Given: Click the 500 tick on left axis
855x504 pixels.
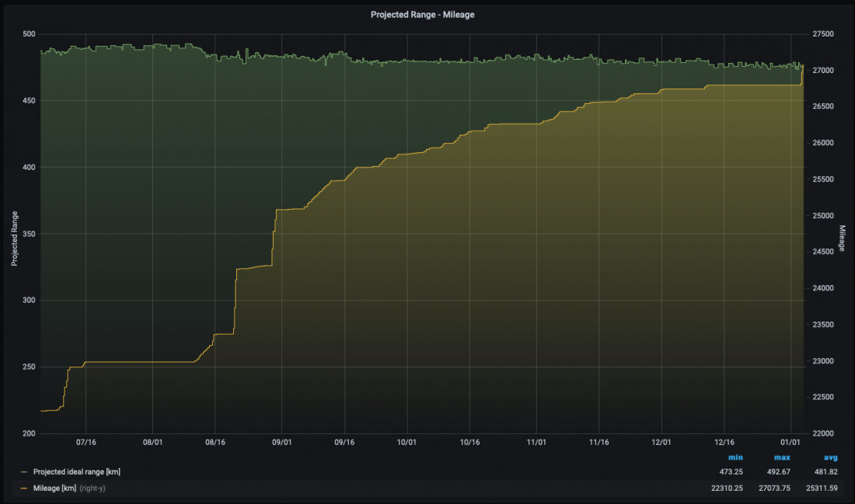Looking at the screenshot, I should (x=30, y=34).
